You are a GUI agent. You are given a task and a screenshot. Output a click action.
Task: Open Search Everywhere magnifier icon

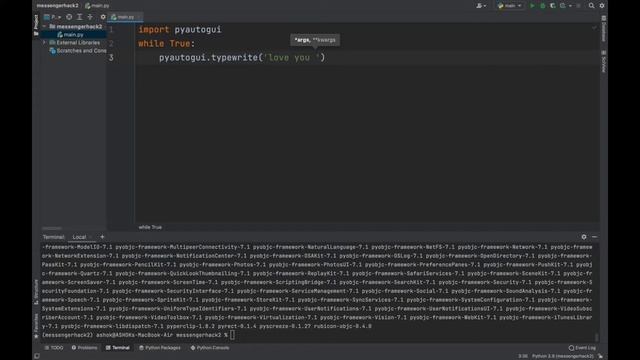pyautogui.click(x=591, y=6)
